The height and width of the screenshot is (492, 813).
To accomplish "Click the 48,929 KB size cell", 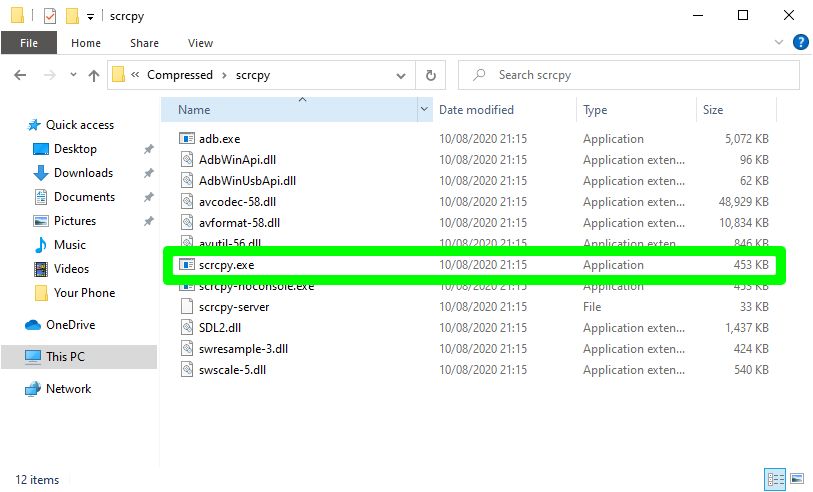I will pos(744,202).
